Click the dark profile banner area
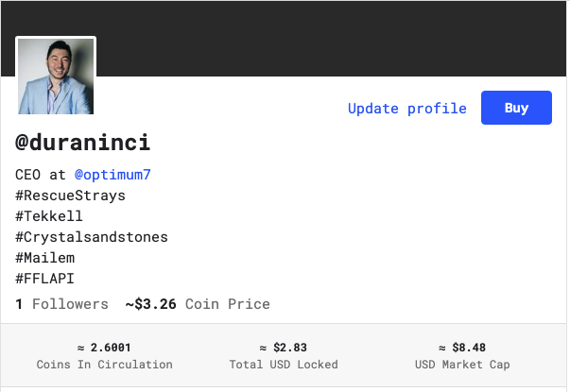 click(327, 38)
